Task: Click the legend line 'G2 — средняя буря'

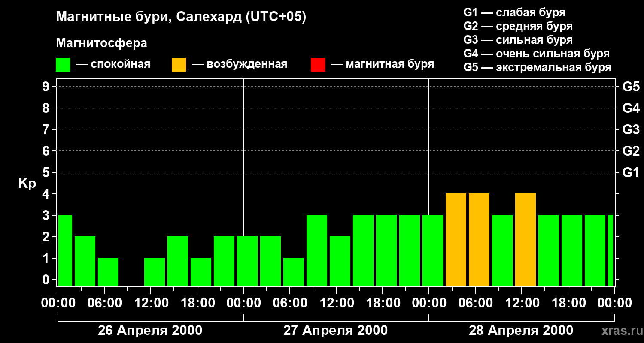Action: coord(518,26)
